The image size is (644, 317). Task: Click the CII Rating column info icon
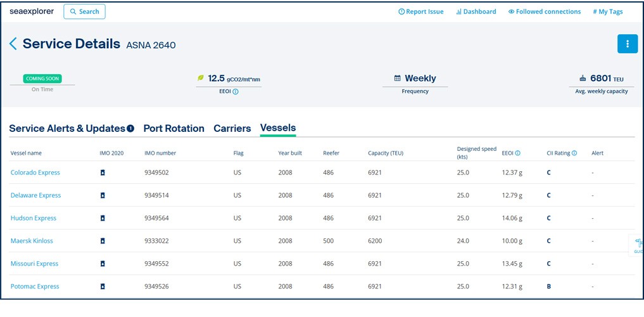click(x=574, y=153)
